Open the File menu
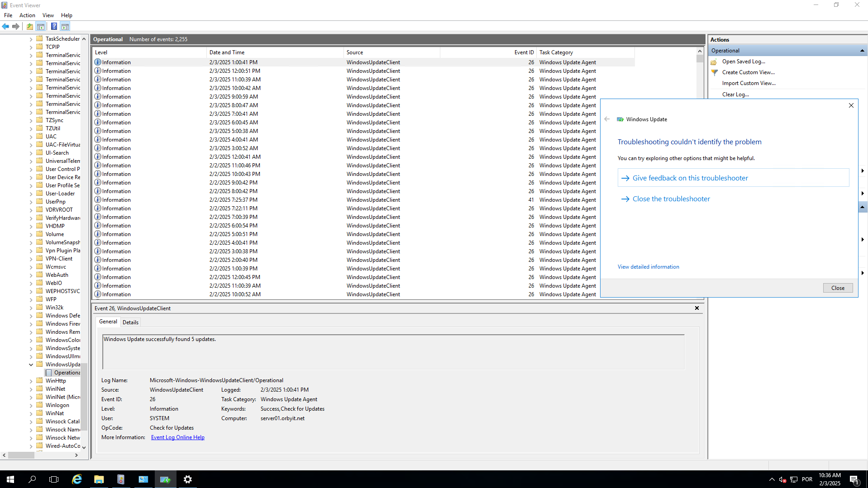The width and height of the screenshot is (868, 488). (8, 15)
